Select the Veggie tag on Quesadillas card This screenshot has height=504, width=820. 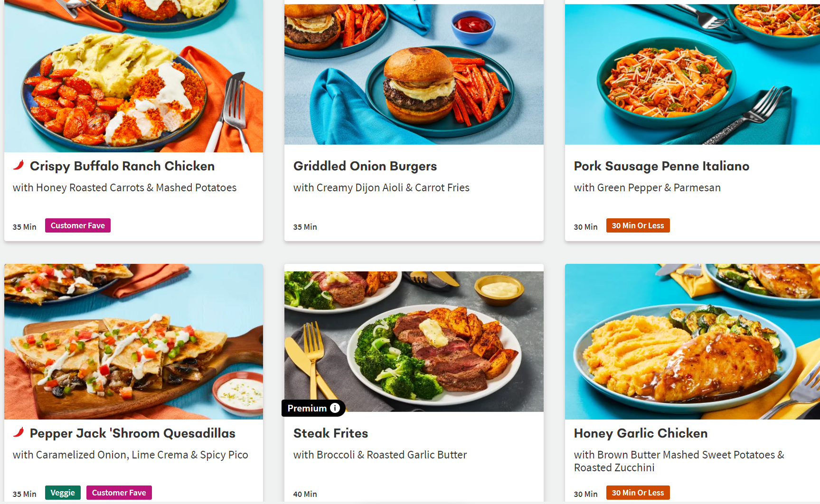click(x=63, y=493)
